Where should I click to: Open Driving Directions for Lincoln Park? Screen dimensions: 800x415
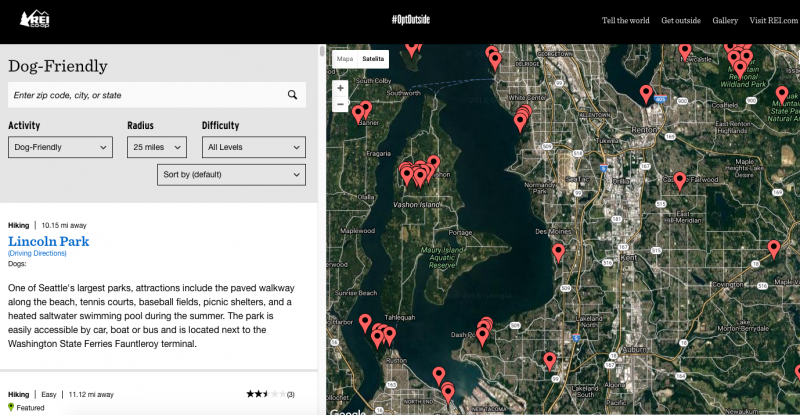pyautogui.click(x=37, y=253)
